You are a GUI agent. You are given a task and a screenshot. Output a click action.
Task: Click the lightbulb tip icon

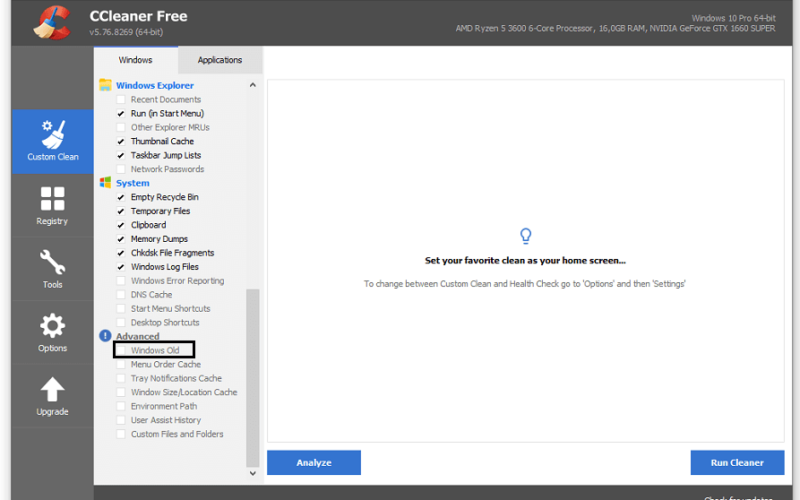click(x=526, y=236)
